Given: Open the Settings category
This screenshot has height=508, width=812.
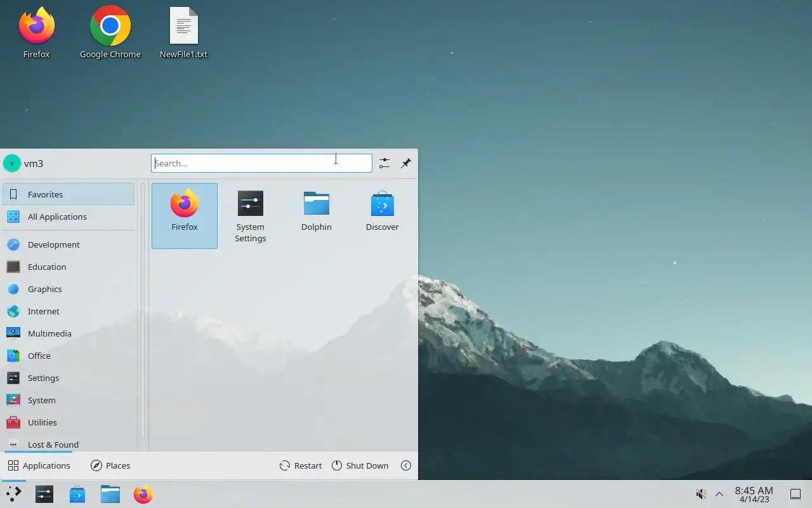Looking at the screenshot, I should click(x=69, y=378).
